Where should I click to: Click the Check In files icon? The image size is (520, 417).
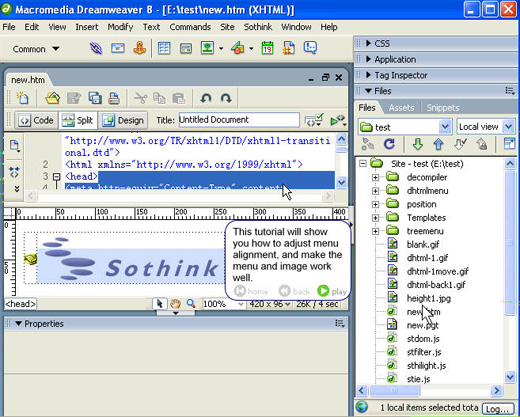click(x=481, y=144)
